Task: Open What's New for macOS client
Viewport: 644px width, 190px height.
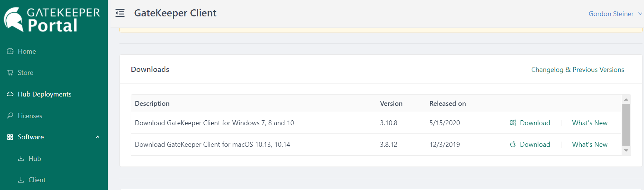Action: 589,145
